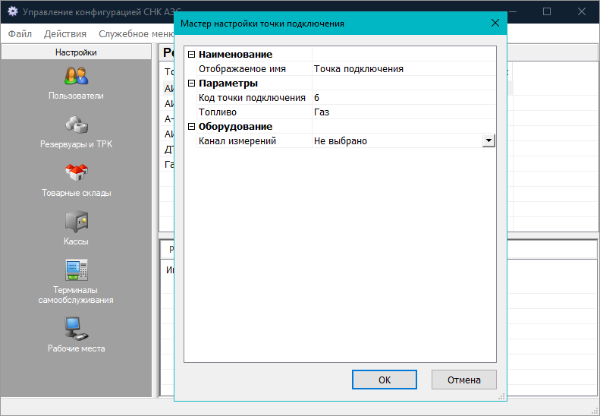The image size is (600, 416).
Task: Select the Топливо value field
Action: pyautogui.click(x=400, y=112)
